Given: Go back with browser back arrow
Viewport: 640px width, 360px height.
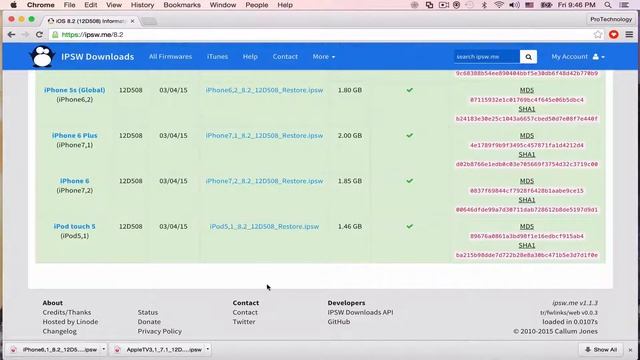Looking at the screenshot, I should click(x=11, y=35).
